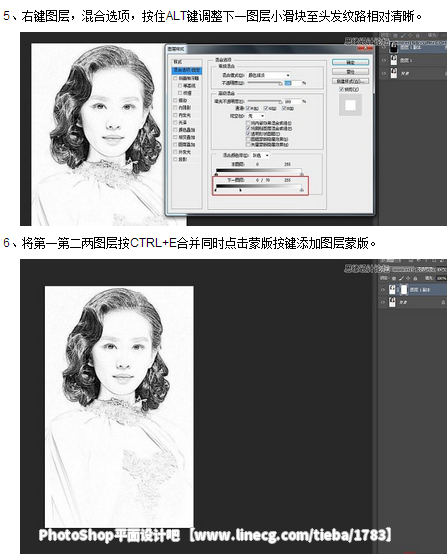Click the highlighted opacity percentage field
Viewport: 447px width, 554px height.
pos(292,83)
